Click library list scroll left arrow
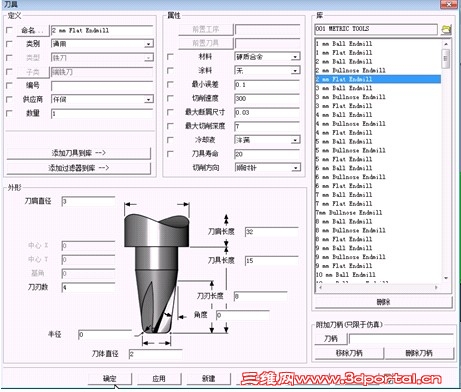Screen dimensions: 461x392 point(320,287)
